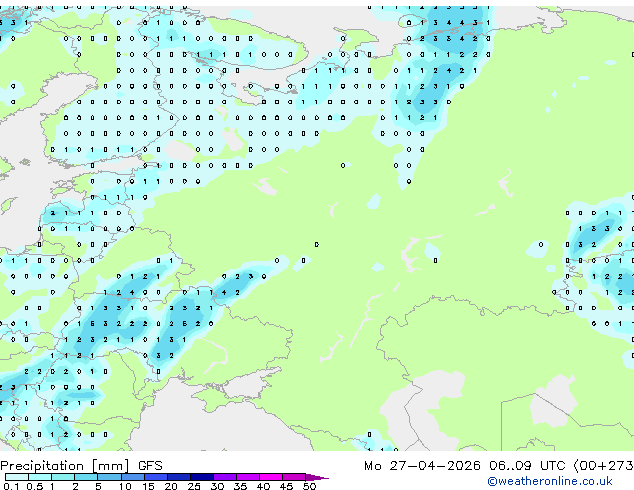Click the over-50 mm arrow swatch
Screen dimensions: 634x490
(x=317, y=477)
